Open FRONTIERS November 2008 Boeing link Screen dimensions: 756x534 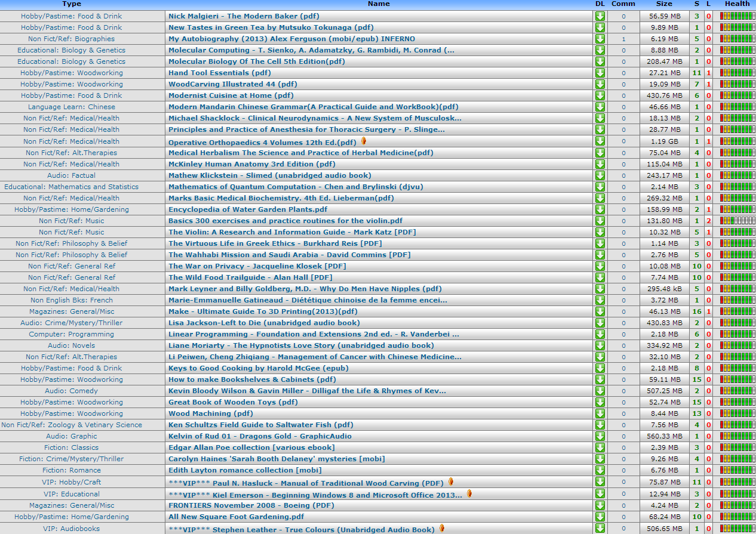(251, 505)
